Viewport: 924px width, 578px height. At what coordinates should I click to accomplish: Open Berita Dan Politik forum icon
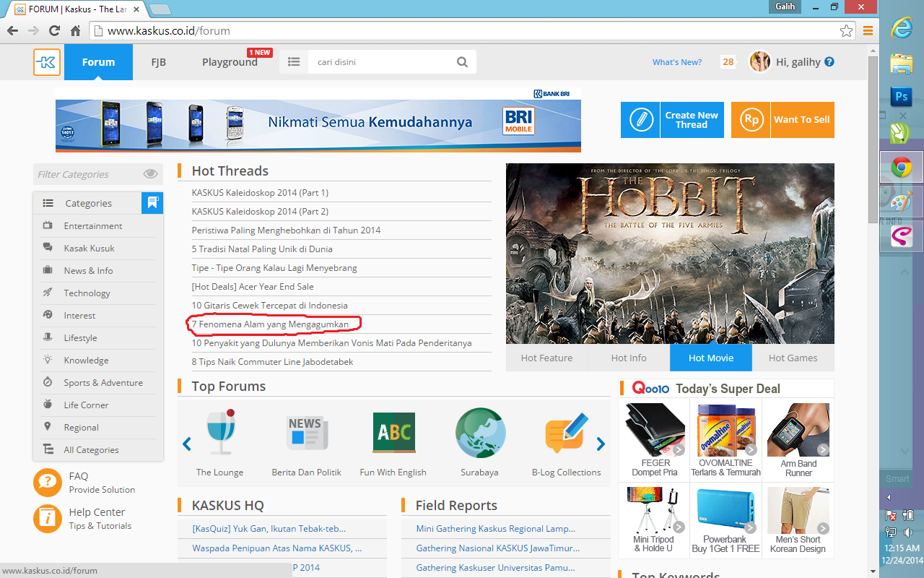tap(307, 433)
